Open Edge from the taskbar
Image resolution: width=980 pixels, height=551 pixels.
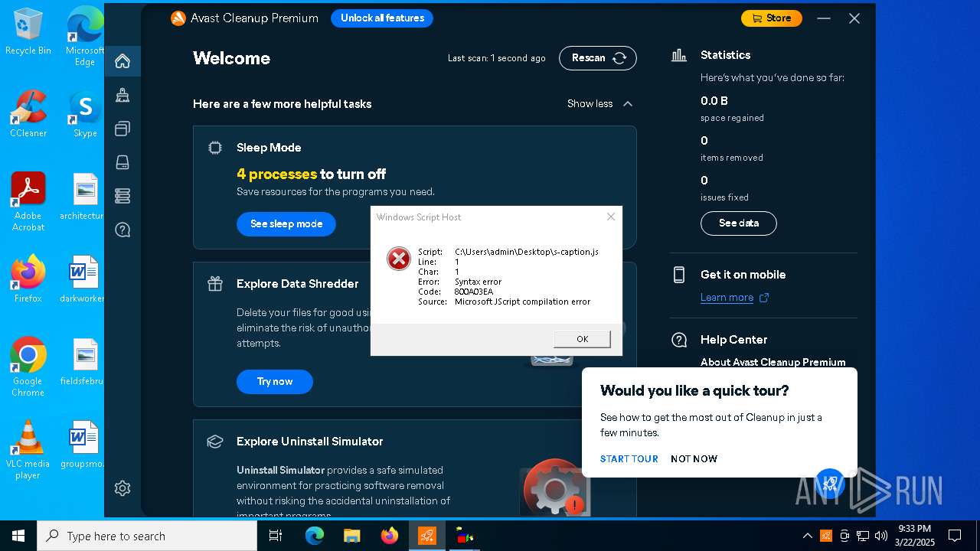point(315,536)
